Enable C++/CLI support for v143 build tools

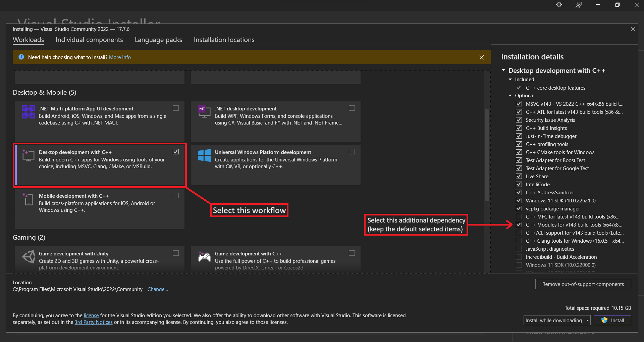[x=519, y=233]
